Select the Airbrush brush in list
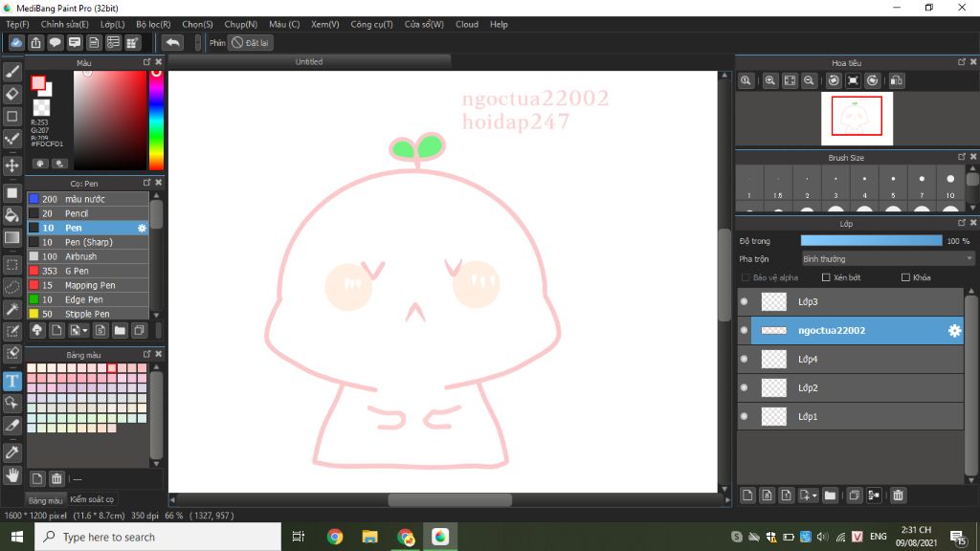Image resolution: width=980 pixels, height=551 pixels. click(81, 256)
